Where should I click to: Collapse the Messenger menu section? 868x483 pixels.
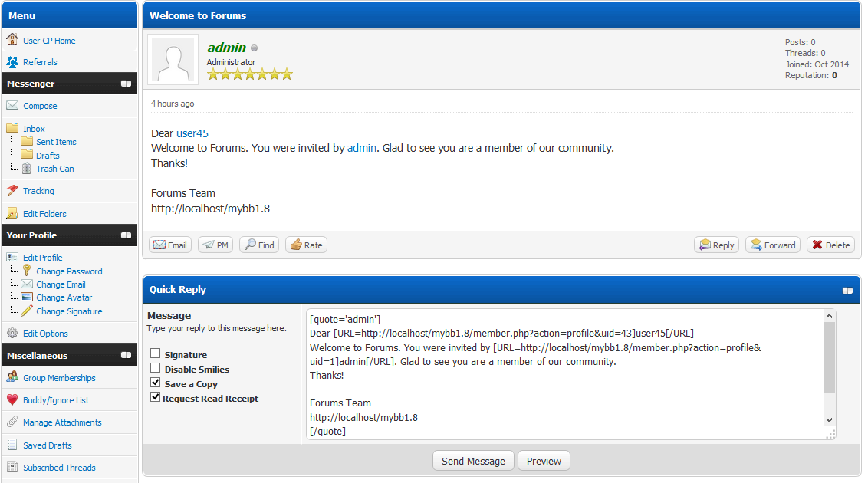tap(126, 84)
